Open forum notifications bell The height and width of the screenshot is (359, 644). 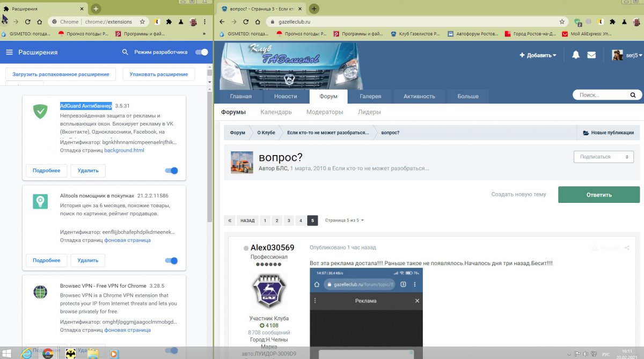[x=575, y=55]
